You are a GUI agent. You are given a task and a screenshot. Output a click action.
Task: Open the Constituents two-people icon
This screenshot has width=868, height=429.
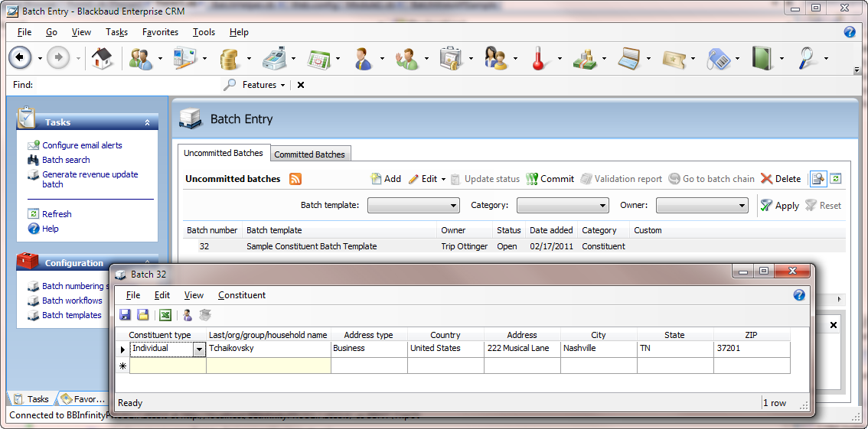[x=141, y=57]
